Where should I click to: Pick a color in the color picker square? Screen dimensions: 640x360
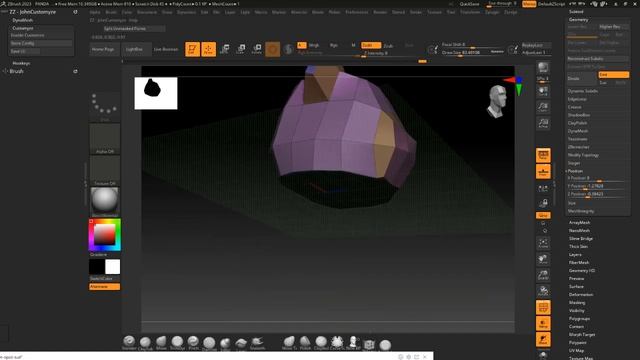coord(104,235)
